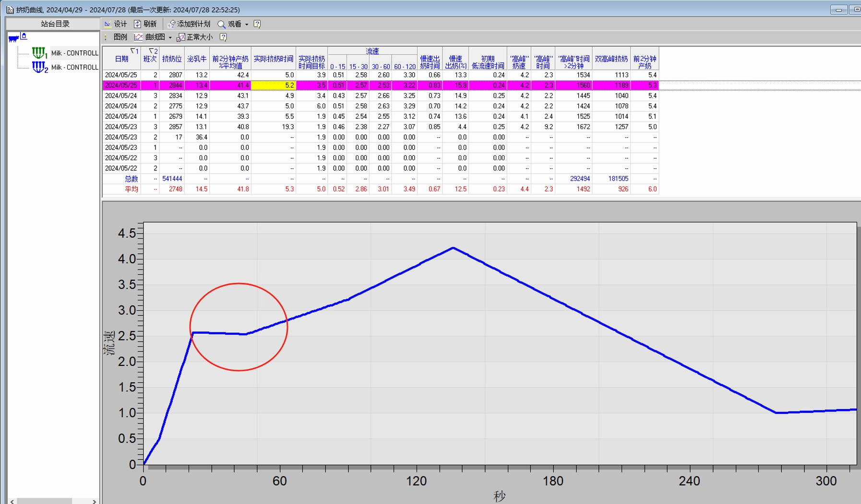Click the 平均 average row label
861x504 pixels.
(131, 189)
